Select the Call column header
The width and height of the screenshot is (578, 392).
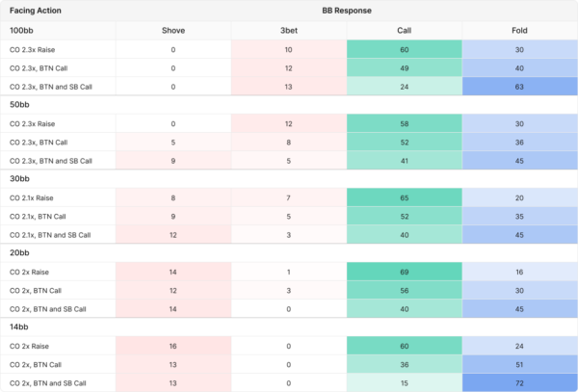click(x=405, y=30)
